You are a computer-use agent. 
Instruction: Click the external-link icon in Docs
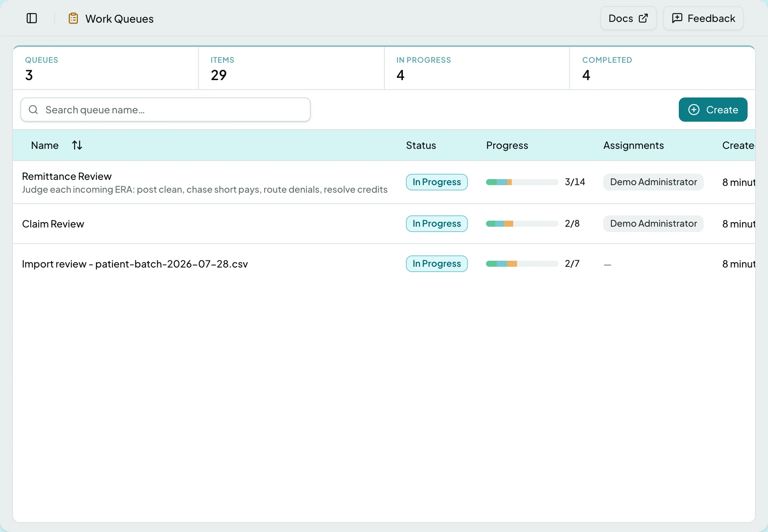tap(643, 18)
